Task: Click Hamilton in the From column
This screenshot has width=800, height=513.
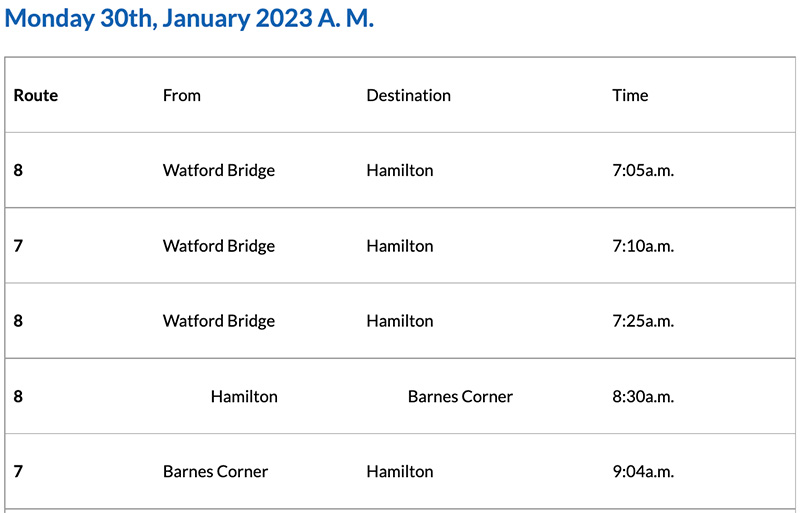Action: click(x=244, y=397)
